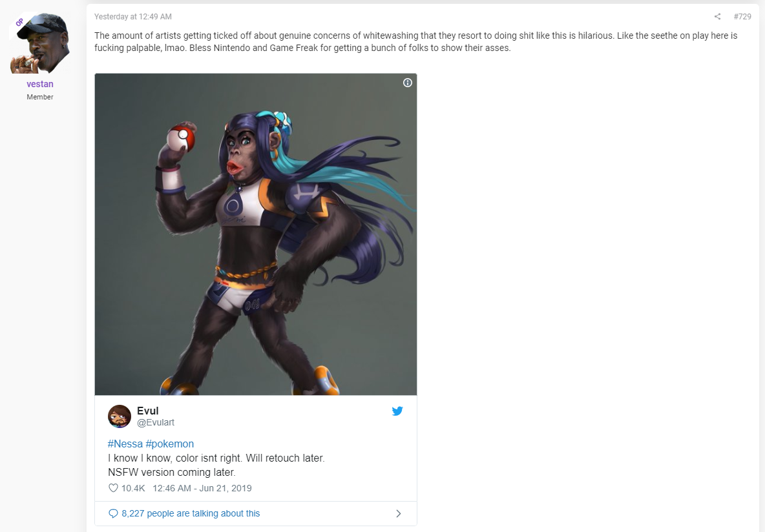Open post permalink #729

point(742,17)
